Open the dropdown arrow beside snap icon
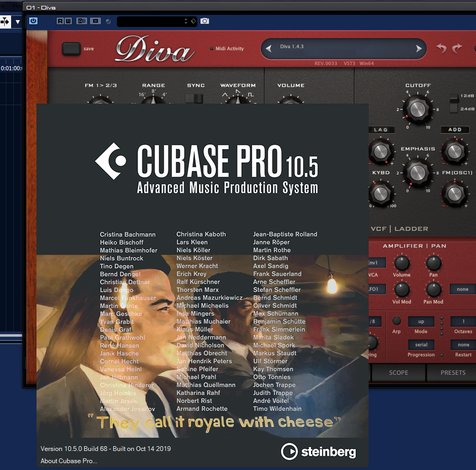 coord(17,22)
